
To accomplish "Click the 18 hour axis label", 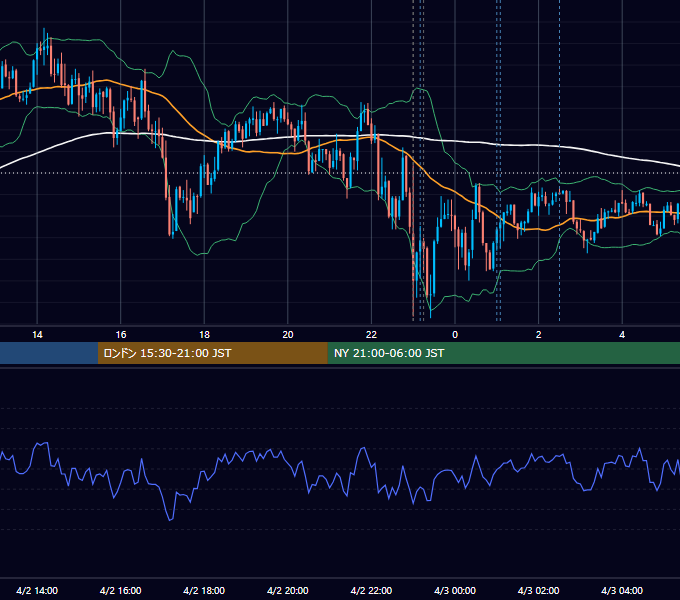I will [x=204, y=335].
